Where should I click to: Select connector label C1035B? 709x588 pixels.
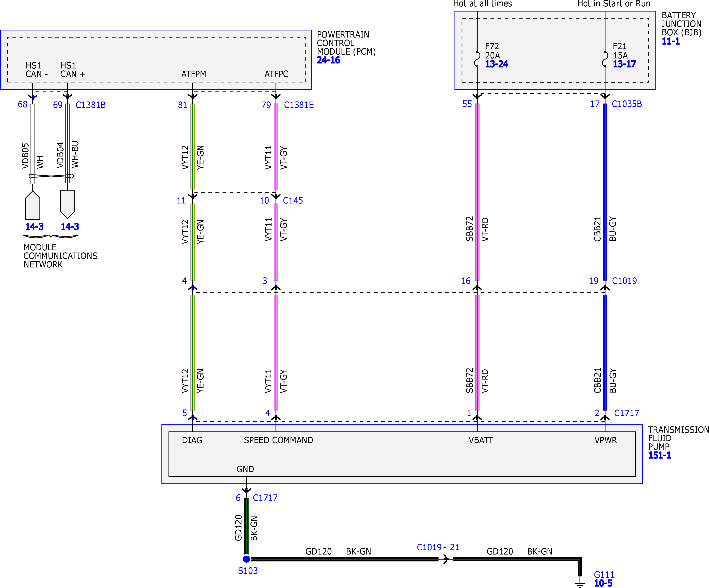coord(627,104)
